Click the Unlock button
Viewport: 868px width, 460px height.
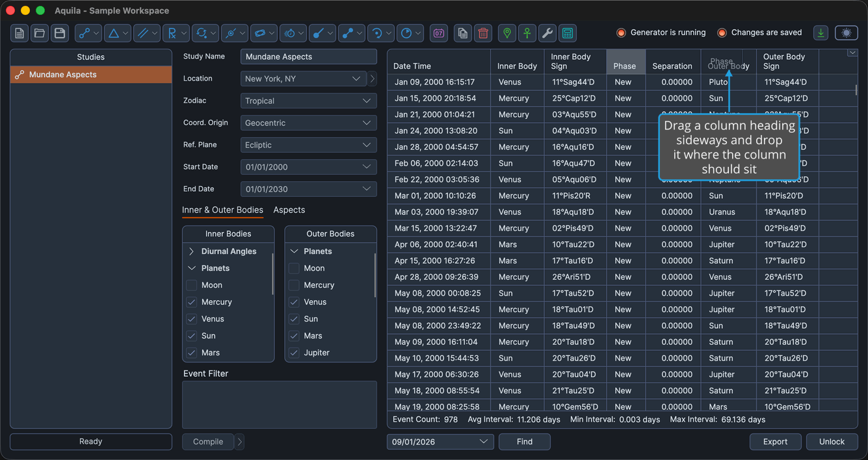coord(832,442)
